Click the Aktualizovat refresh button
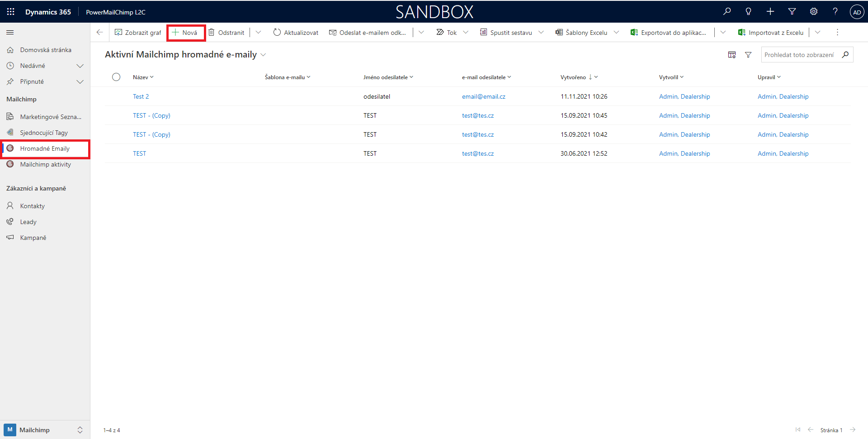This screenshot has height=439, width=868. click(296, 33)
